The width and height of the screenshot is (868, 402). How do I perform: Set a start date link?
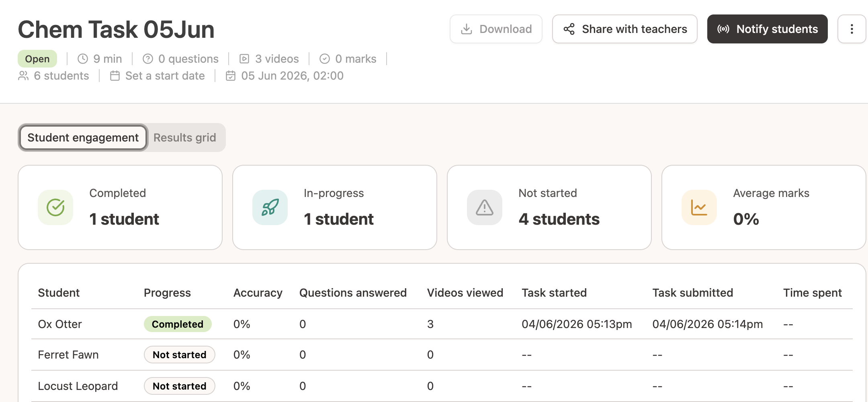point(165,76)
